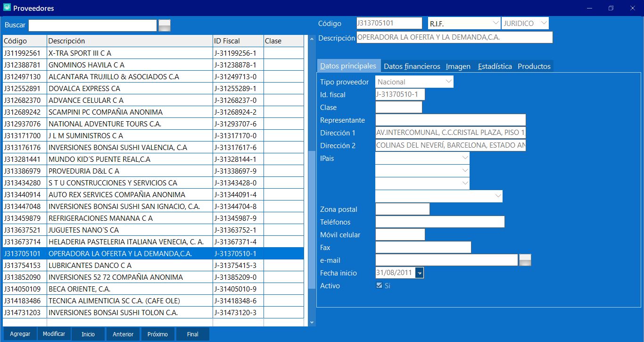Image resolution: width=644 pixels, height=342 pixels.
Task: Jump to last record with Final
Action: click(193, 334)
